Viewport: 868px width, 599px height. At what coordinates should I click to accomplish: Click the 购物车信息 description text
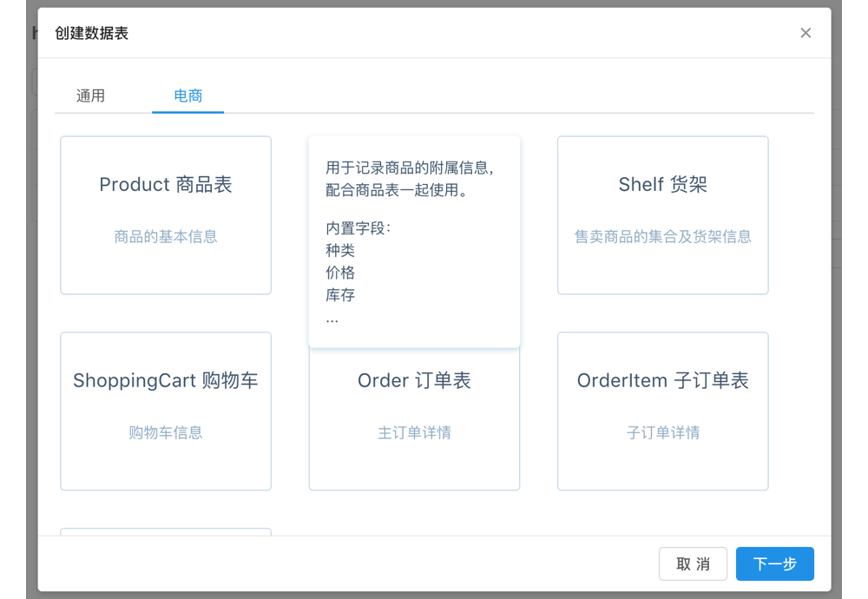click(165, 432)
